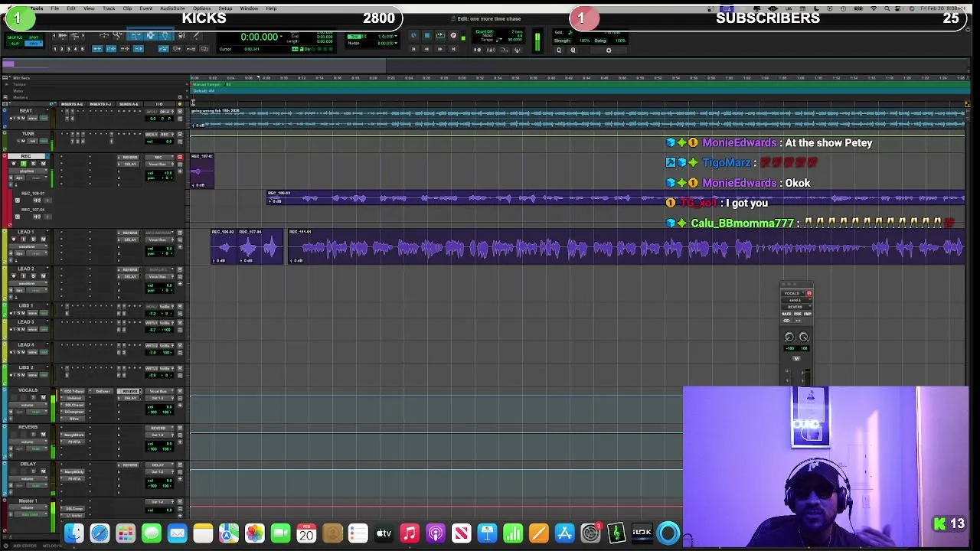This screenshot has width=980, height=551.
Task: Recall zoom preset 1
Action: pos(55,49)
